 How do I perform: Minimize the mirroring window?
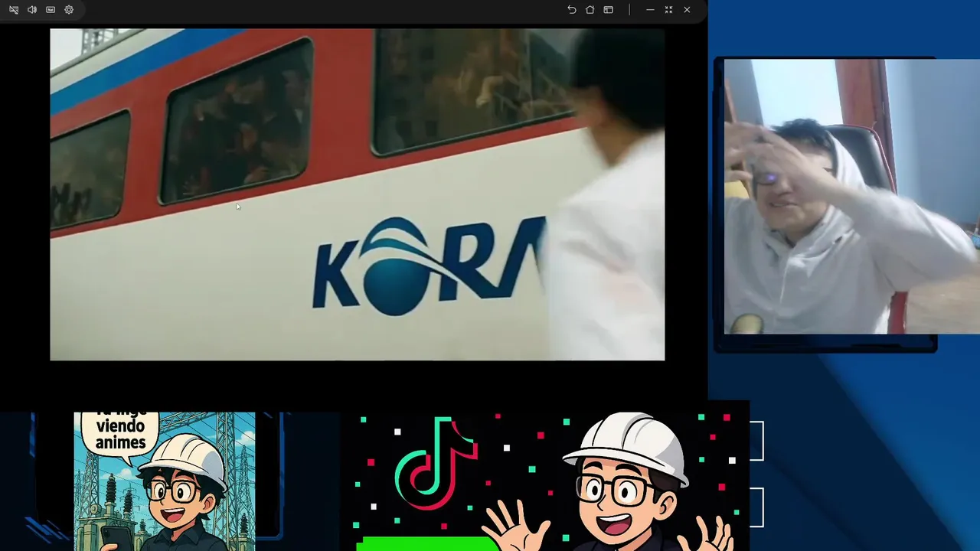click(x=650, y=10)
